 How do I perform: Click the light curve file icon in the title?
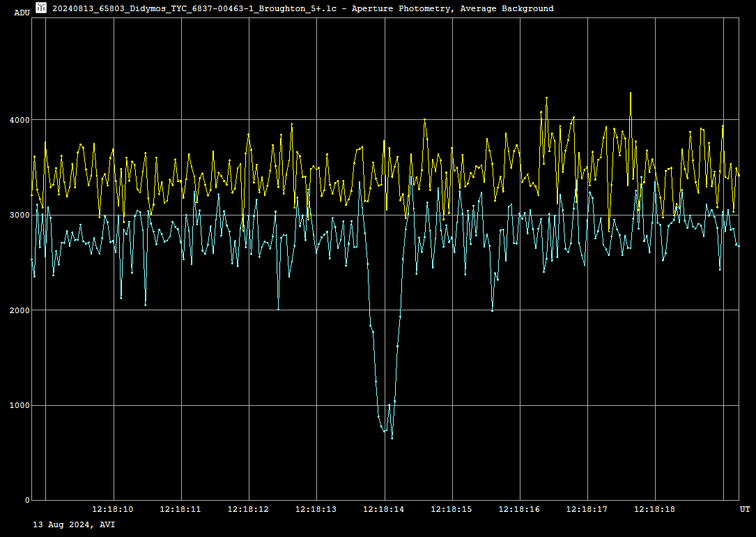(41, 8)
